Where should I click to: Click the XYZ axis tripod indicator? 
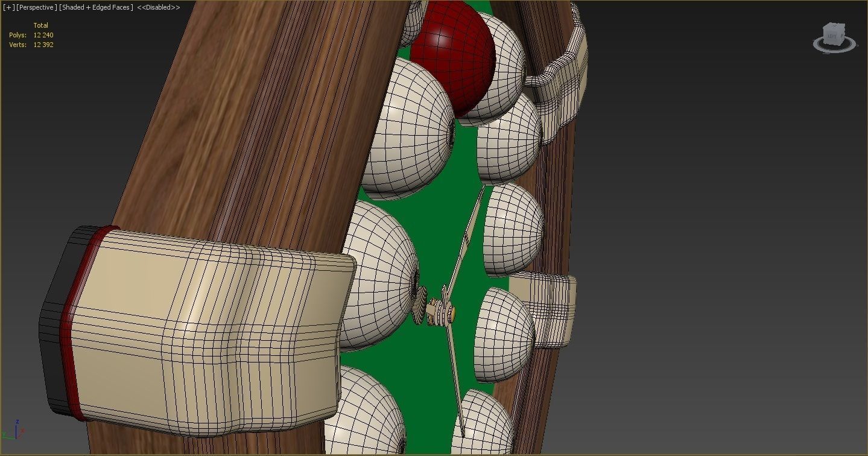pos(13,429)
